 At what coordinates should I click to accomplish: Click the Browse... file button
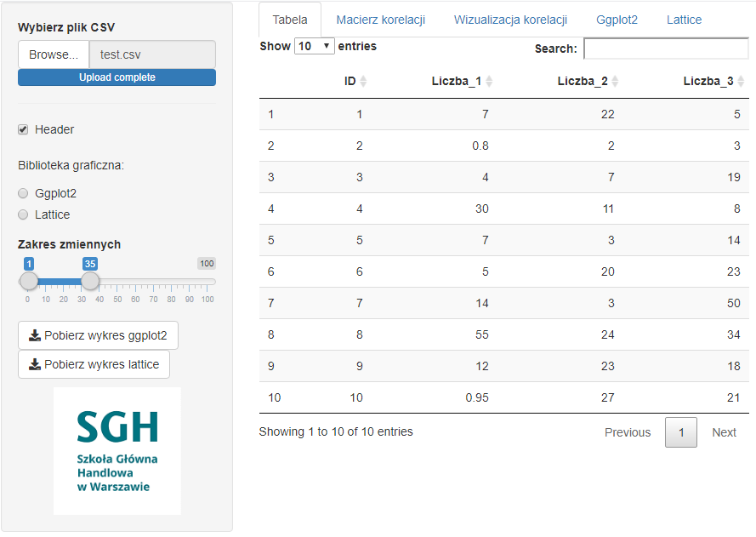click(x=54, y=54)
